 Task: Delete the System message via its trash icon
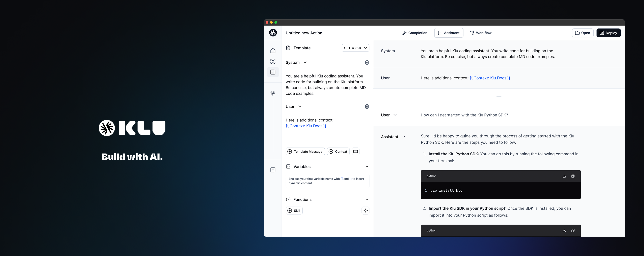(x=367, y=62)
